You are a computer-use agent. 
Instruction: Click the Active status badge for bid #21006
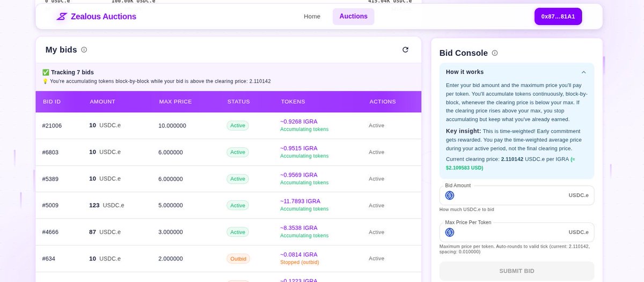(x=238, y=126)
